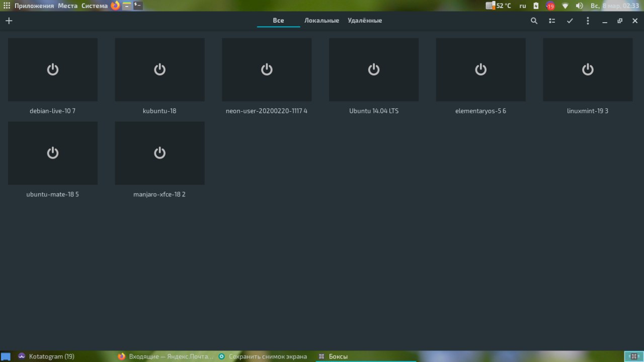The height and width of the screenshot is (362, 644).
Task: Start the debian-live-10 7 virtual machine thumbnail
Action: click(x=53, y=69)
